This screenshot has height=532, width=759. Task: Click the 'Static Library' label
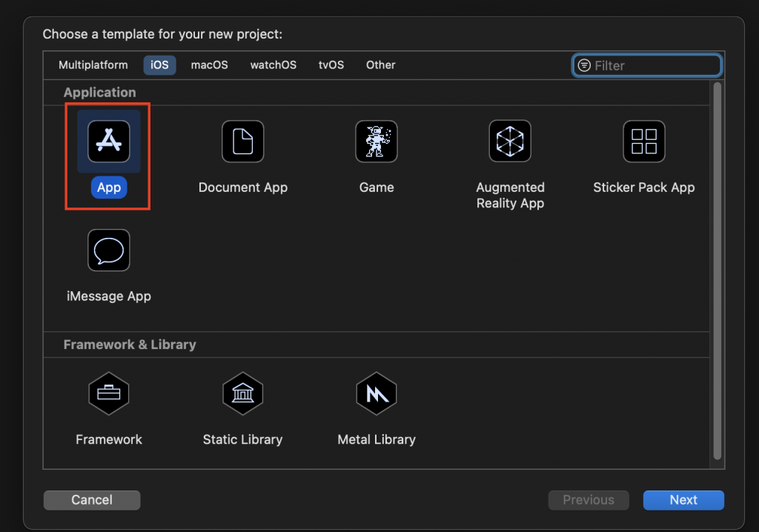pos(242,439)
